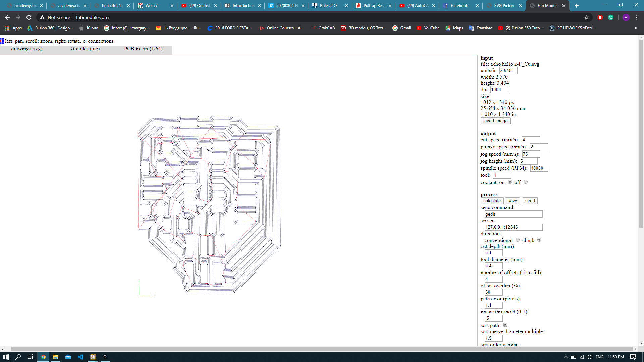Open the PCB traces (1/64) process menu
The width and height of the screenshot is (644, 362).
pos(143,49)
